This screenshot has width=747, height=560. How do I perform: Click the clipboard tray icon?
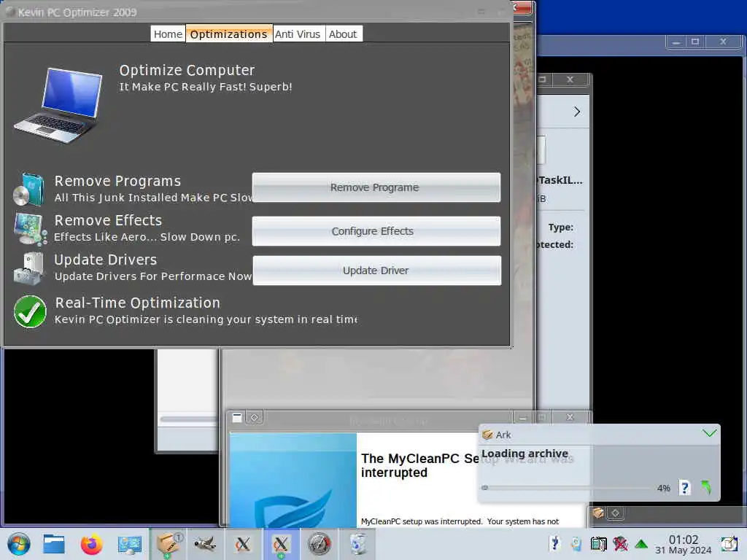point(576,543)
